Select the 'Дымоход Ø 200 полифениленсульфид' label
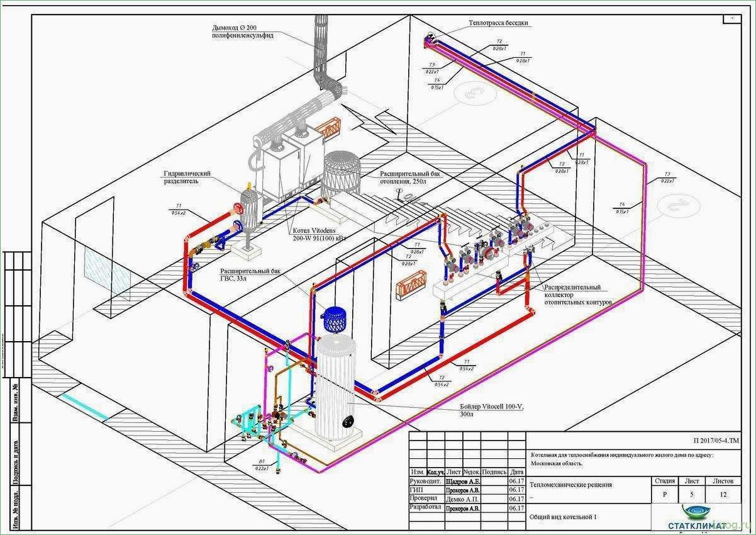Screen dimensions: 756x535 (242, 32)
